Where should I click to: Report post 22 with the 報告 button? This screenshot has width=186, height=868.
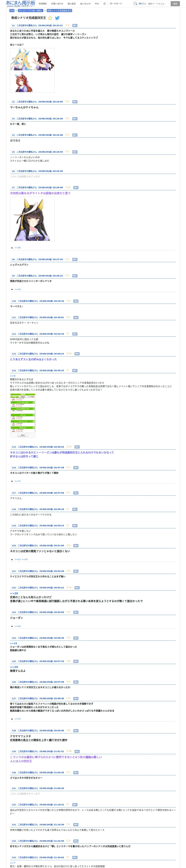(77, 588)
